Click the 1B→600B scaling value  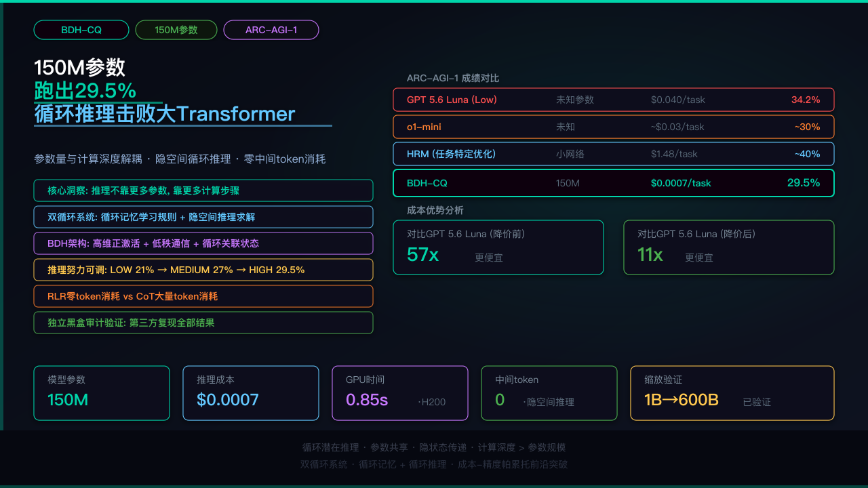point(682,400)
